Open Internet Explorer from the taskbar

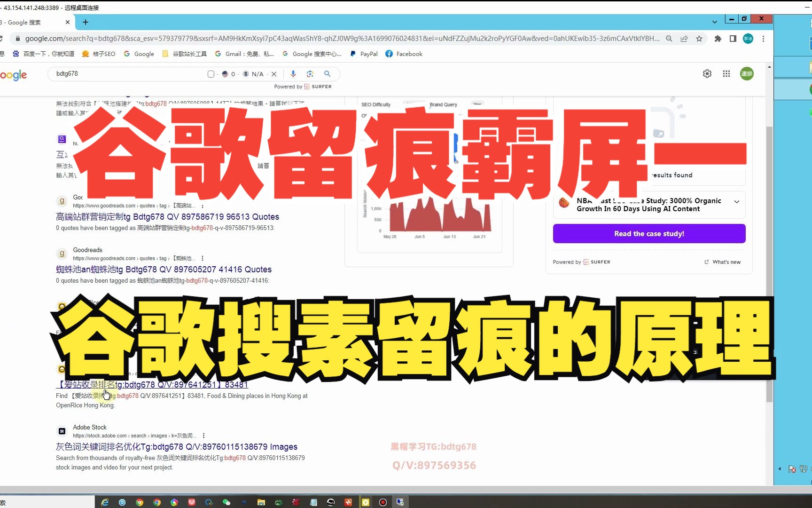pyautogui.click(x=105, y=502)
